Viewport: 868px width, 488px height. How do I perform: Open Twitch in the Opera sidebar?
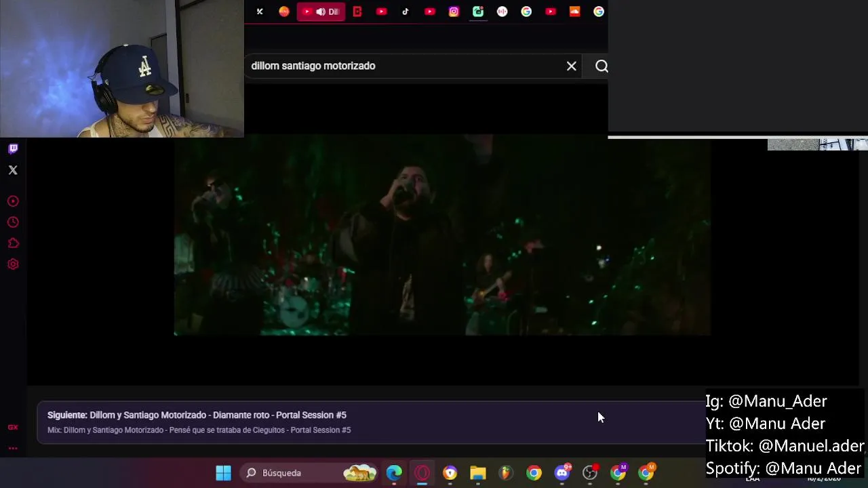[13, 148]
